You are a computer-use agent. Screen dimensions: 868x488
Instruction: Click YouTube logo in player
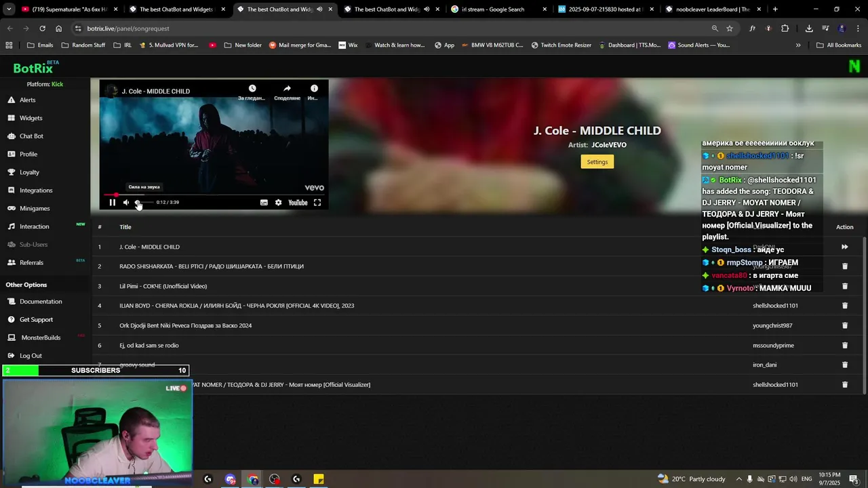(x=298, y=203)
